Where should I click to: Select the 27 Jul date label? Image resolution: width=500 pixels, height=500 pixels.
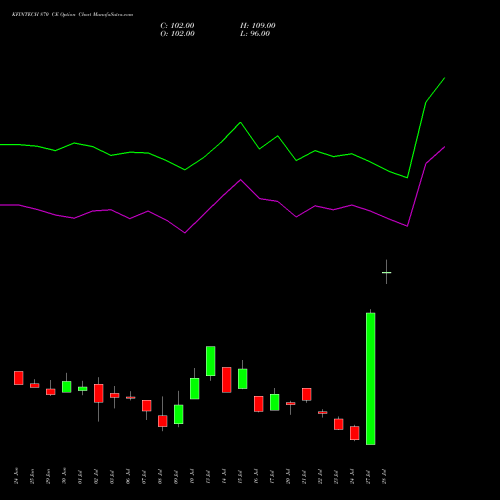point(368,477)
